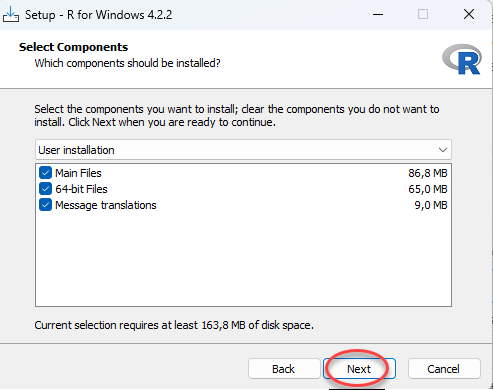Click the disabled maximize window icon
Image resolution: width=493 pixels, height=390 pixels.
pyautogui.click(x=423, y=14)
